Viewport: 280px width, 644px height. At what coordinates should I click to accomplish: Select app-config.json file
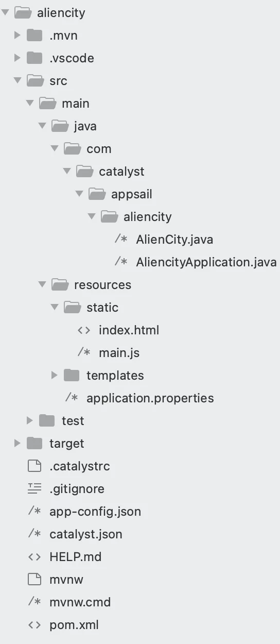pos(95,512)
